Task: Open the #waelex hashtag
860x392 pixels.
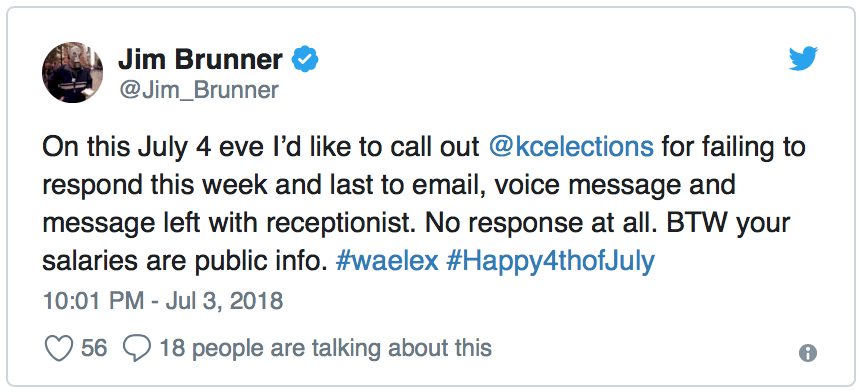Action: (387, 262)
